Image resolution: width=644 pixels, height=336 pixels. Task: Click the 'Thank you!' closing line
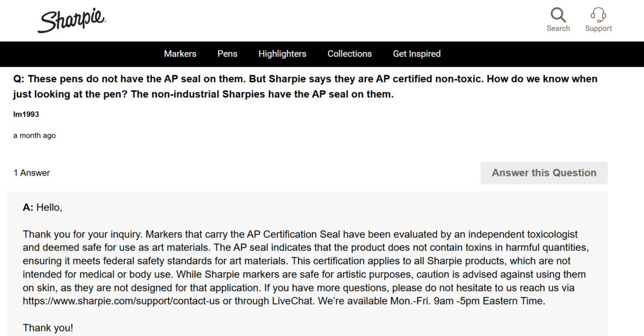[48, 328]
